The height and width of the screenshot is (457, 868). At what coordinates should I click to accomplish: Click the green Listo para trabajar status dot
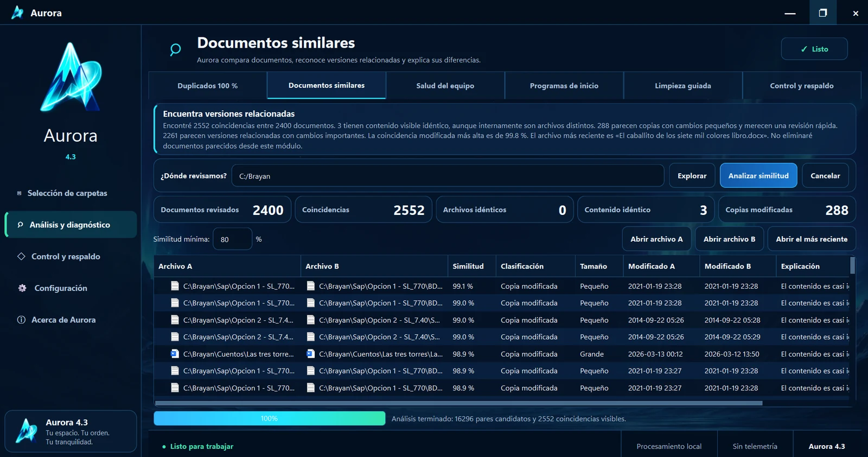click(x=164, y=447)
